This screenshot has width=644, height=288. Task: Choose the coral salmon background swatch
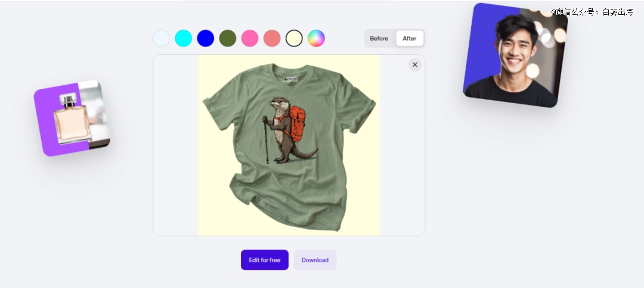[x=272, y=38]
